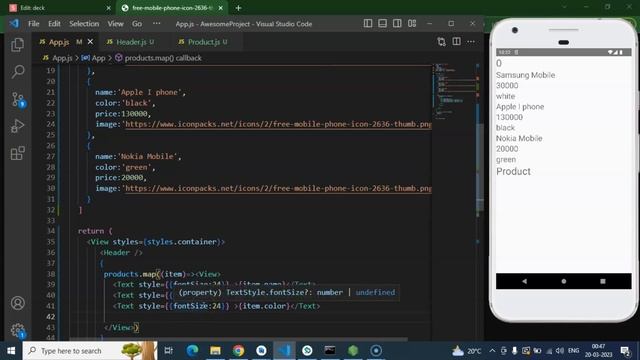
Task: Toggle bottom panel layout icon
Action: click(382, 23)
